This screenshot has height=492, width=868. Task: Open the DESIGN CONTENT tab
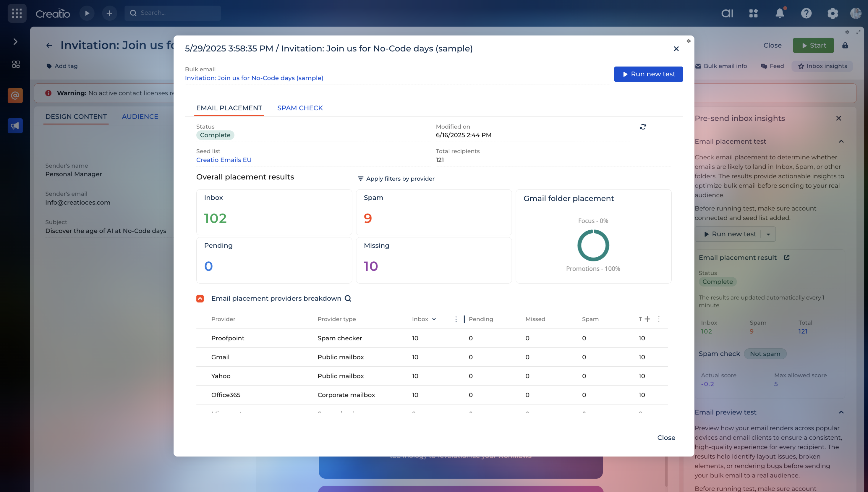tap(76, 116)
